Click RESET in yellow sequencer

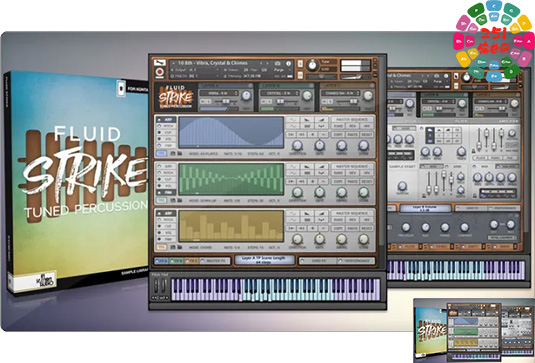367,228
